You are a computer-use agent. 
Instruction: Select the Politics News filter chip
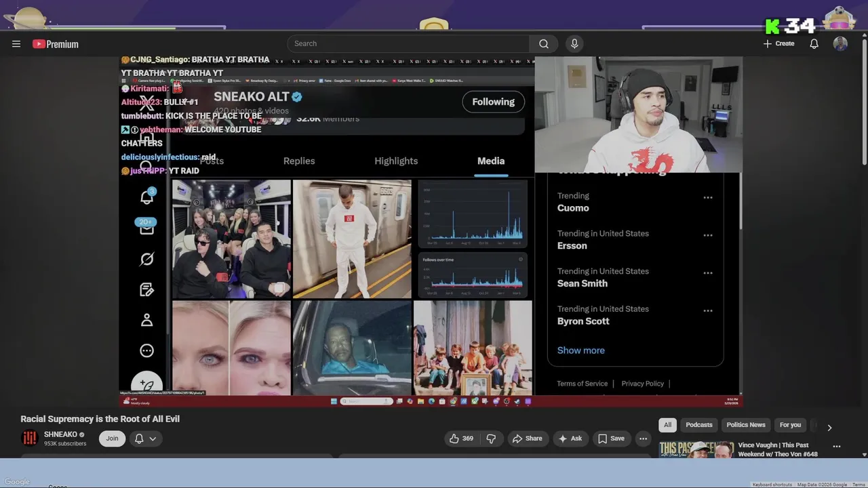(746, 425)
